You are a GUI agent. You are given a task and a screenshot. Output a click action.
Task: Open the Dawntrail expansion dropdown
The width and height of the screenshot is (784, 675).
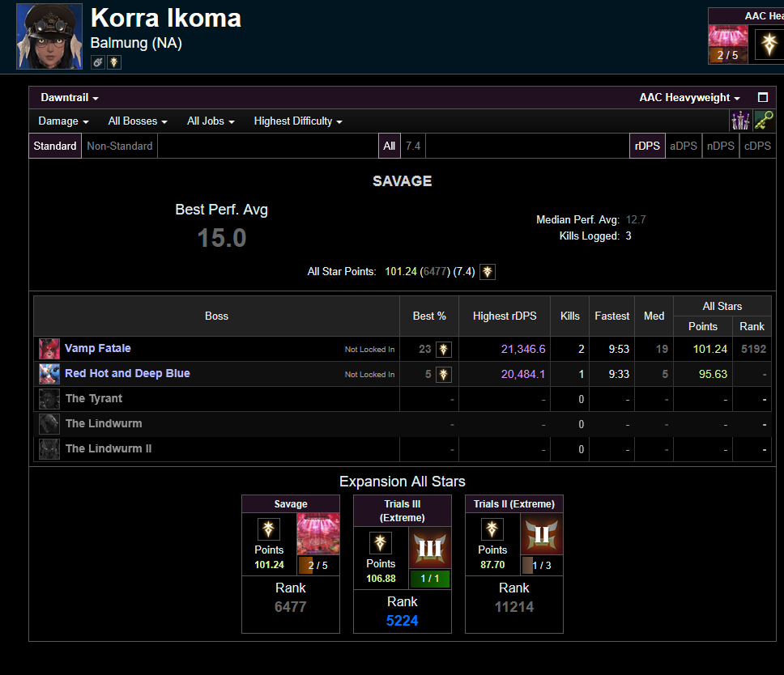[x=70, y=97]
